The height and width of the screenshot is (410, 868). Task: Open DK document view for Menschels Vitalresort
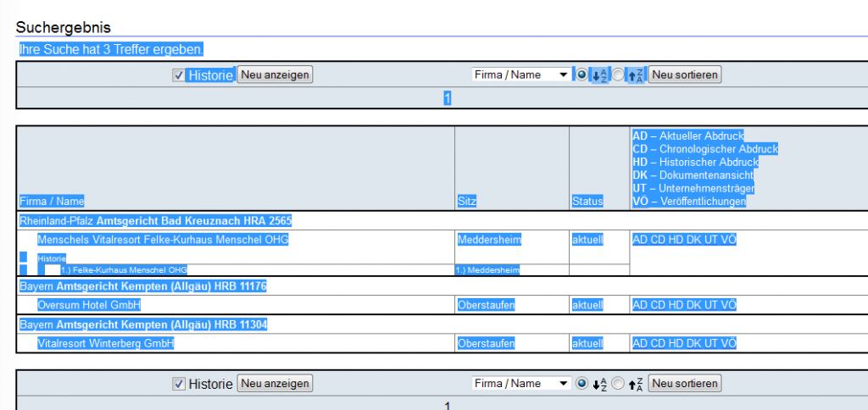point(693,240)
